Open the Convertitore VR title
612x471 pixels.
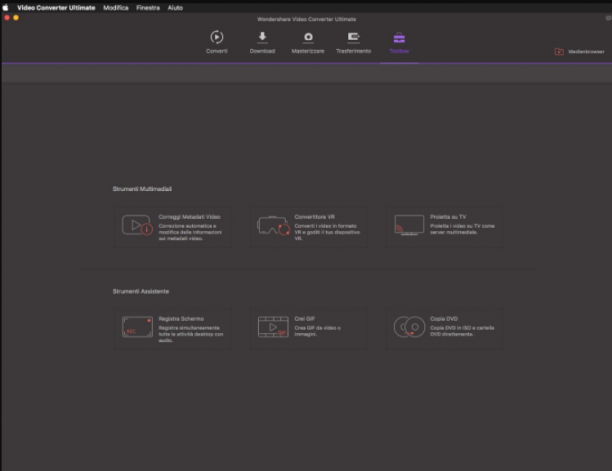(315, 217)
